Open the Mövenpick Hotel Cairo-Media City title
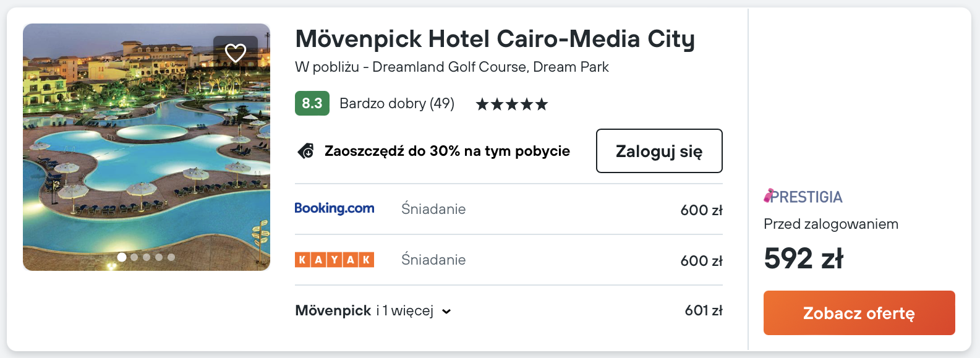This screenshot has width=980, height=358. [495, 39]
